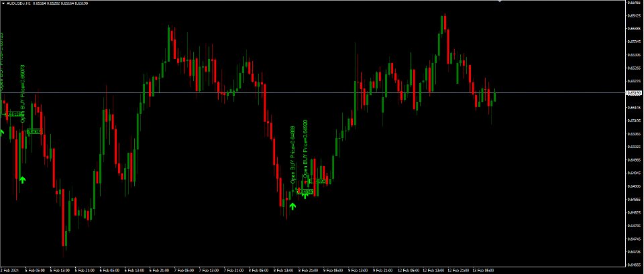The width and height of the screenshot is (644, 274).
Task: Click the '13 Feb 05:00' time axis label
Action: pos(484,270)
